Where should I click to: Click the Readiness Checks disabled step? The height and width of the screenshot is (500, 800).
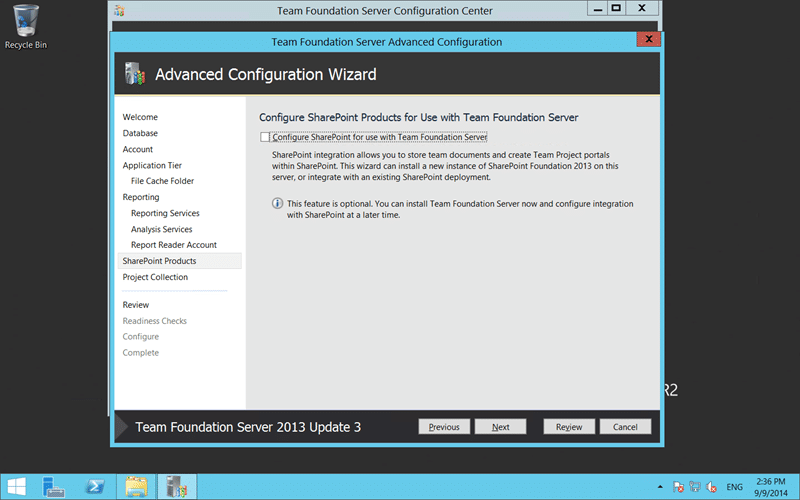click(x=155, y=321)
